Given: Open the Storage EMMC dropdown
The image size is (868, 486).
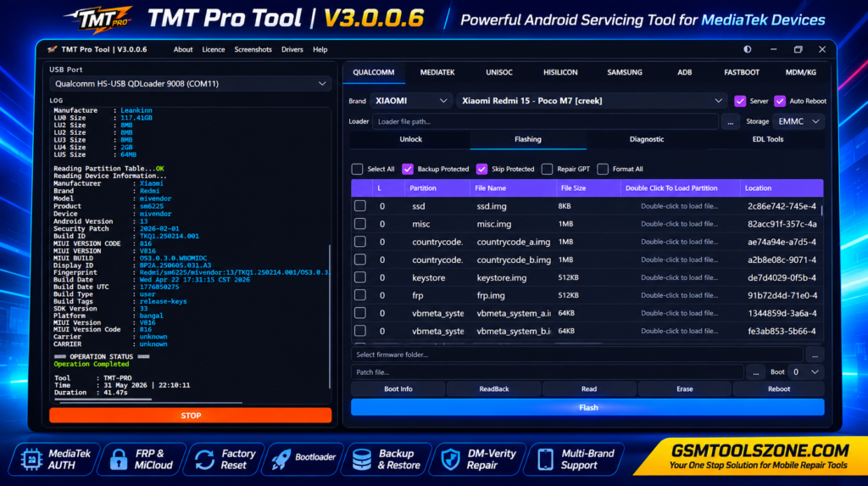Looking at the screenshot, I should point(798,121).
